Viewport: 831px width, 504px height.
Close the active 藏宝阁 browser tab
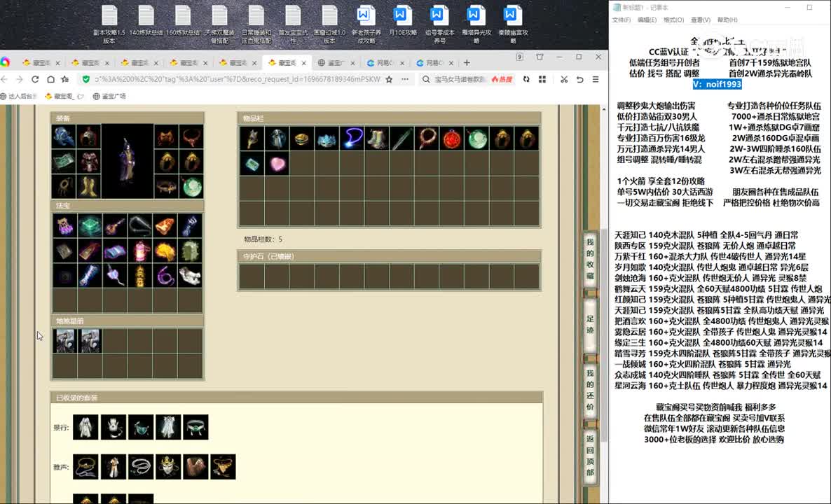pos(303,62)
